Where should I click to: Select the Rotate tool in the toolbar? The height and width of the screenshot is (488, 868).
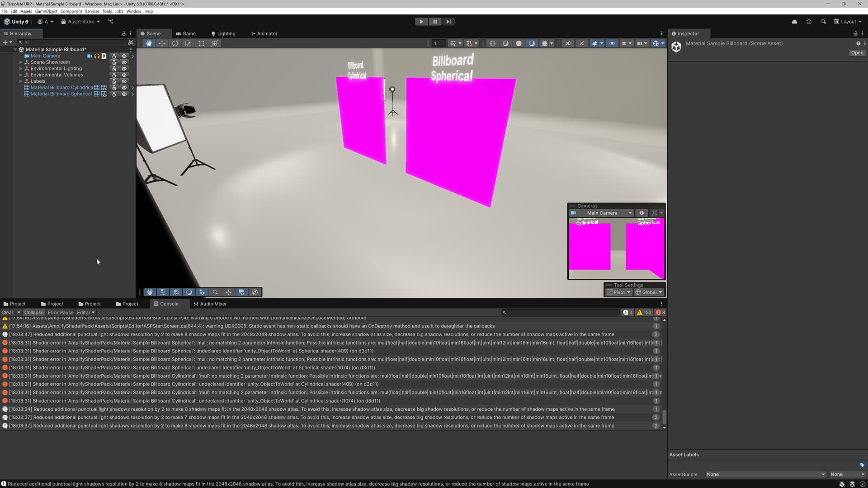175,43
